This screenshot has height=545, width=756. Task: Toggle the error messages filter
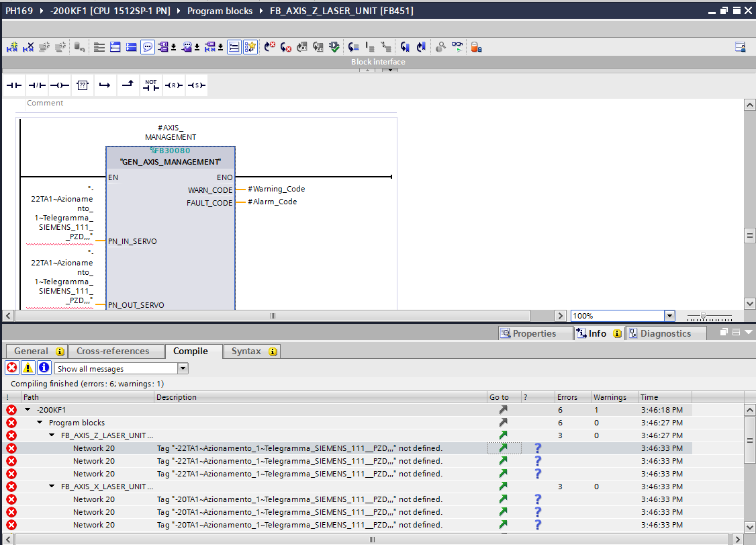pos(11,368)
